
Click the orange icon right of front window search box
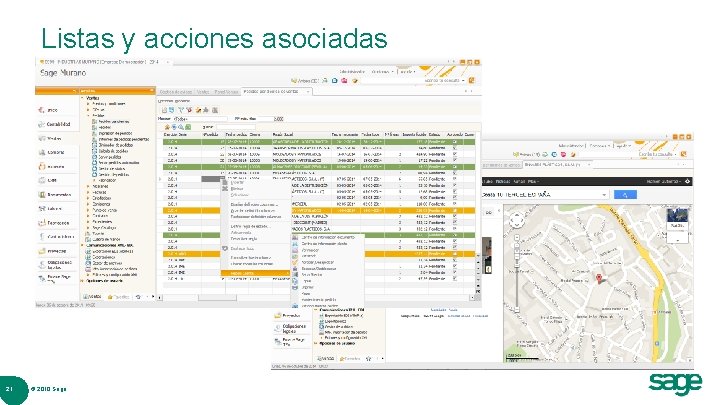[471, 80]
